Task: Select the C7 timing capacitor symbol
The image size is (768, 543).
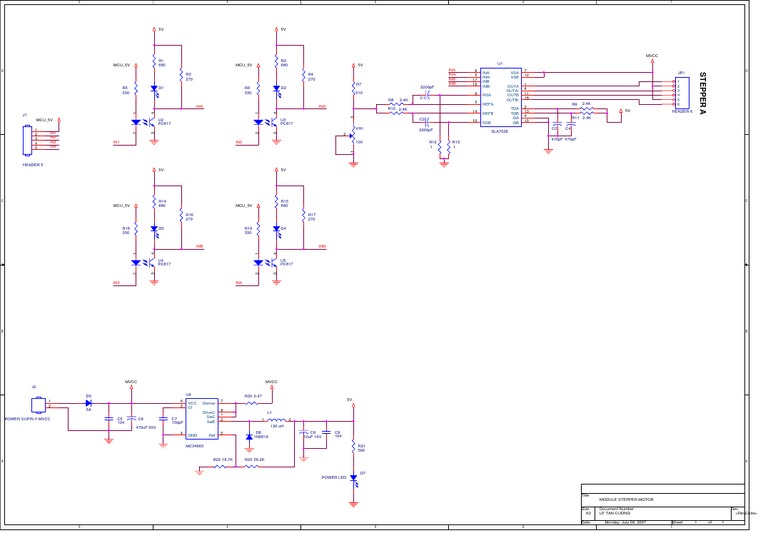Action: coord(163,420)
